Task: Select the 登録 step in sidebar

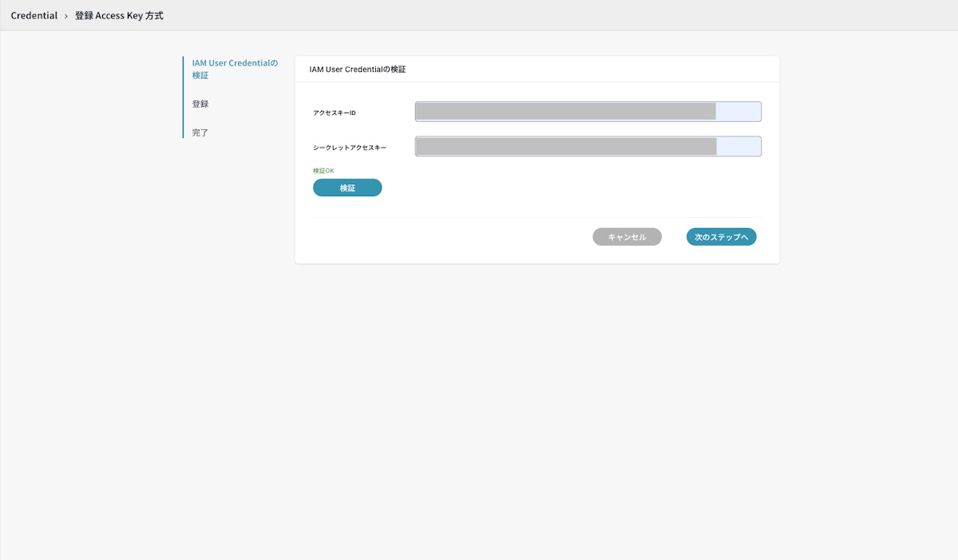Action: point(200,104)
